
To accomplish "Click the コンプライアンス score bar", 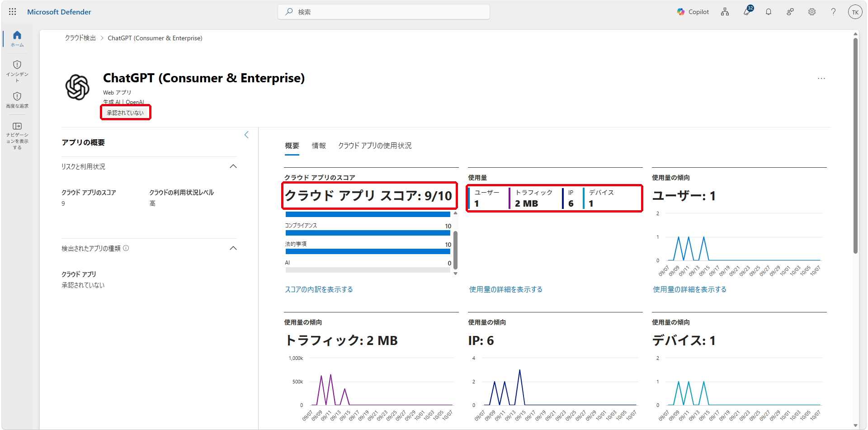I will pyautogui.click(x=368, y=233).
